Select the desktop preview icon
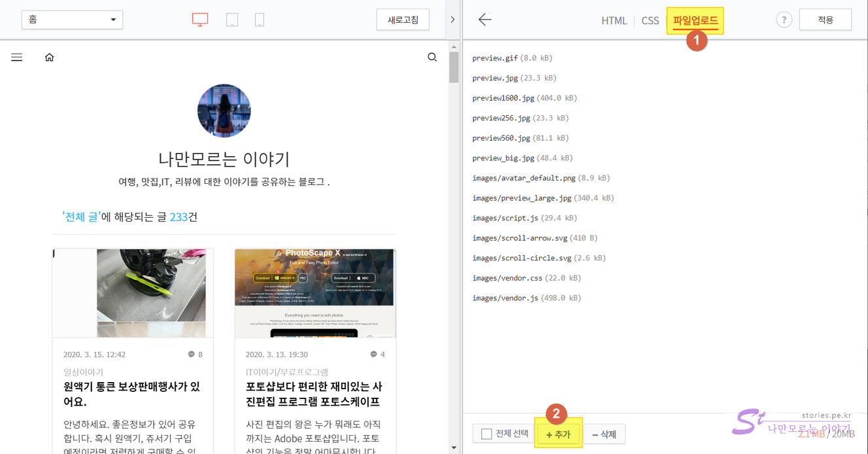Screen dimensions: 868x454 coord(200,20)
